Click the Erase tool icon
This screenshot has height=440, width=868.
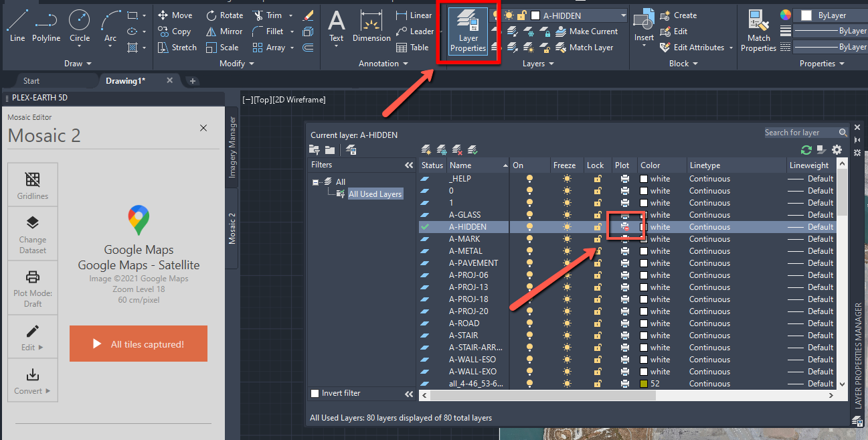point(308,15)
